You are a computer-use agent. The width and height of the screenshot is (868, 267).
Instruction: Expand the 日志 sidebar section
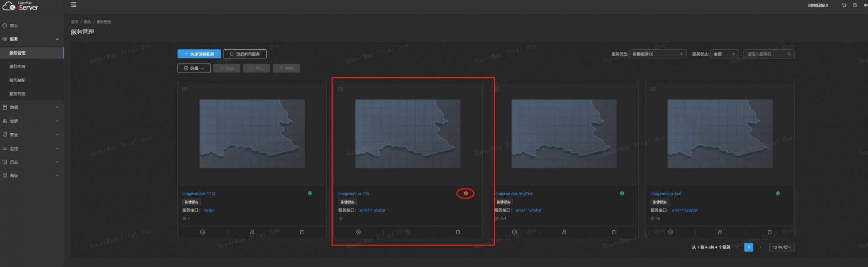pyautogui.click(x=32, y=162)
